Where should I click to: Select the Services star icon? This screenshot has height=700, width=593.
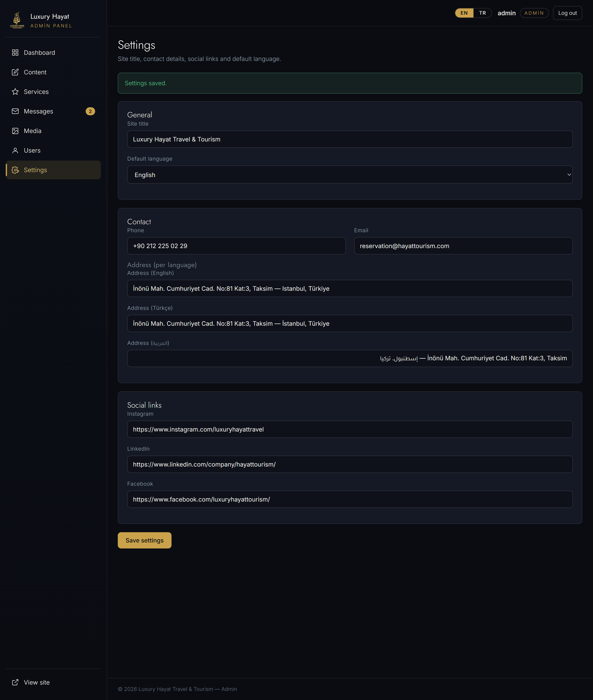pos(15,92)
